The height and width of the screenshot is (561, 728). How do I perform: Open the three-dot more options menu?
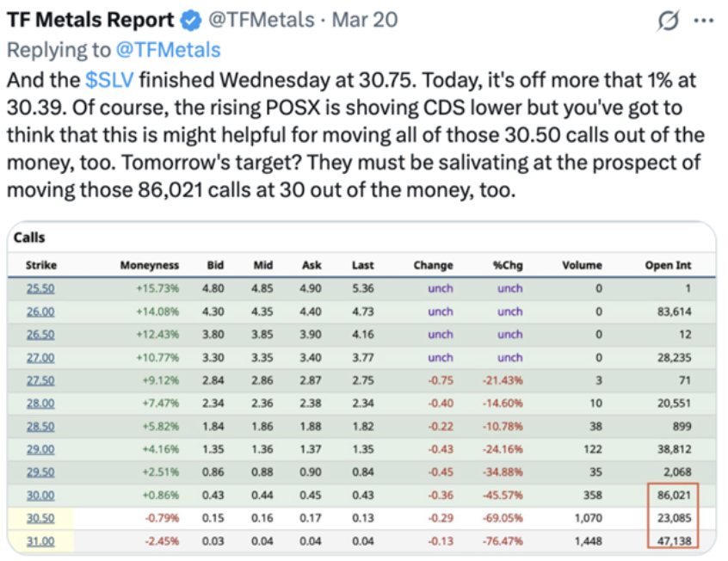pos(703,20)
